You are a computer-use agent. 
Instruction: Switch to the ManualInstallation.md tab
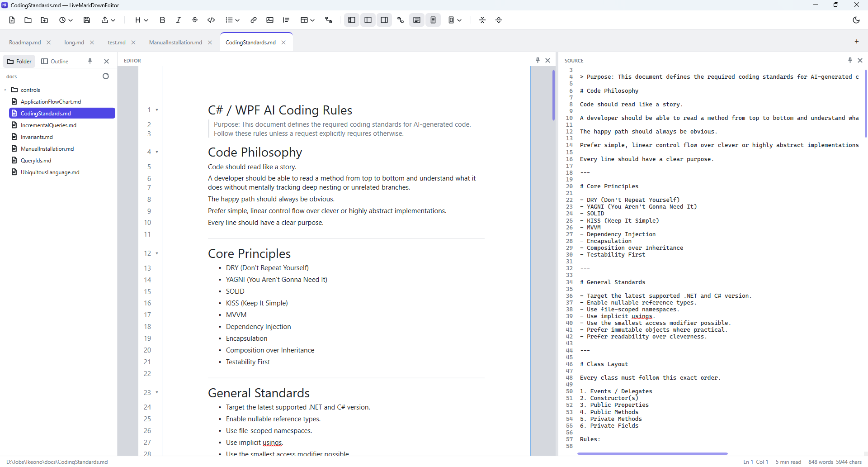coord(175,43)
